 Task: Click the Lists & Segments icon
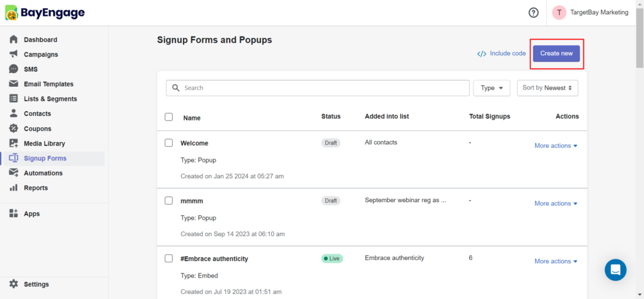coord(14,99)
